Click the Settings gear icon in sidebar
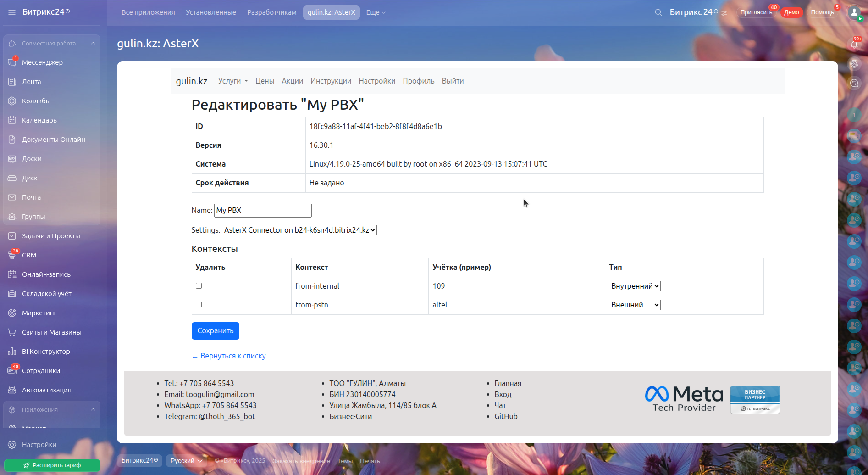 [x=12, y=445]
